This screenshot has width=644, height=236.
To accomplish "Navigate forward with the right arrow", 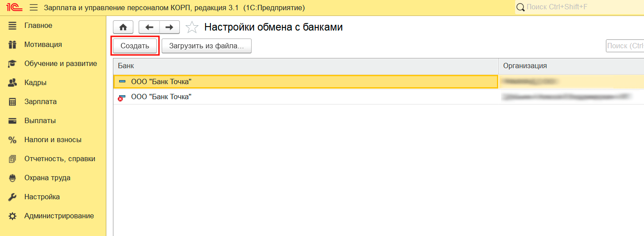I will tap(169, 27).
